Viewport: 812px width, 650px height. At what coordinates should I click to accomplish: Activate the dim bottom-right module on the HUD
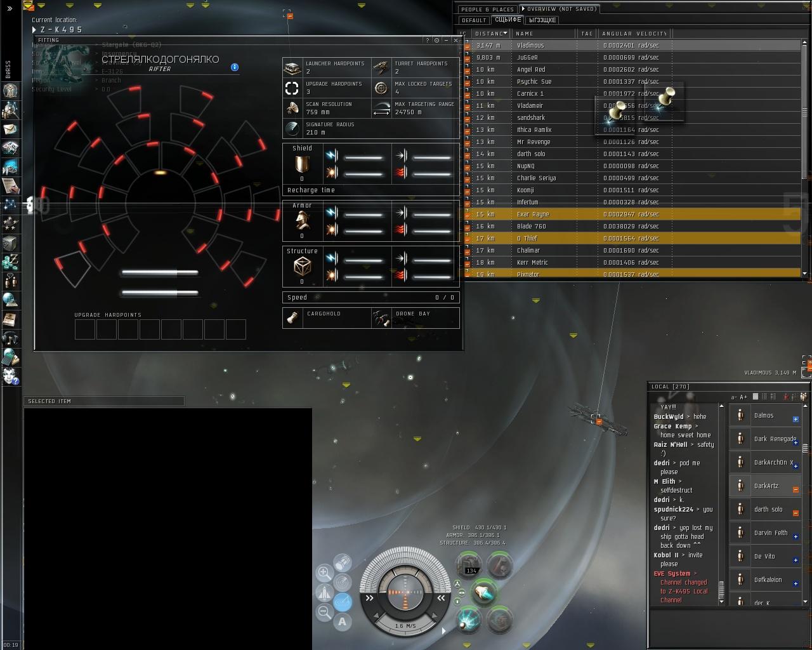(500, 619)
